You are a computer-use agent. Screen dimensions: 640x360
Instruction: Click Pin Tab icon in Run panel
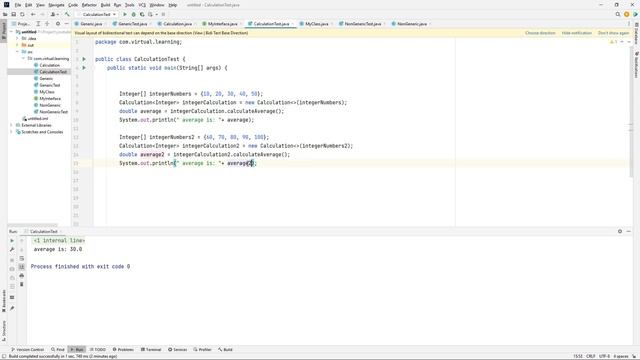point(12,308)
